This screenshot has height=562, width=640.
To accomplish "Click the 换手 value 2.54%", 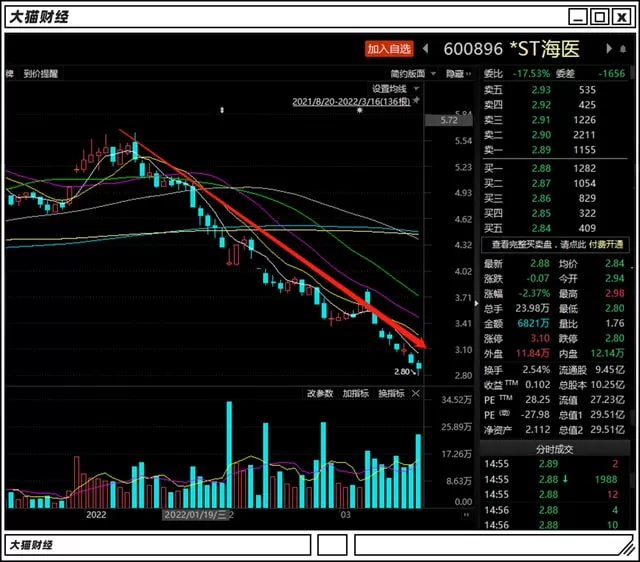I will 536,370.
